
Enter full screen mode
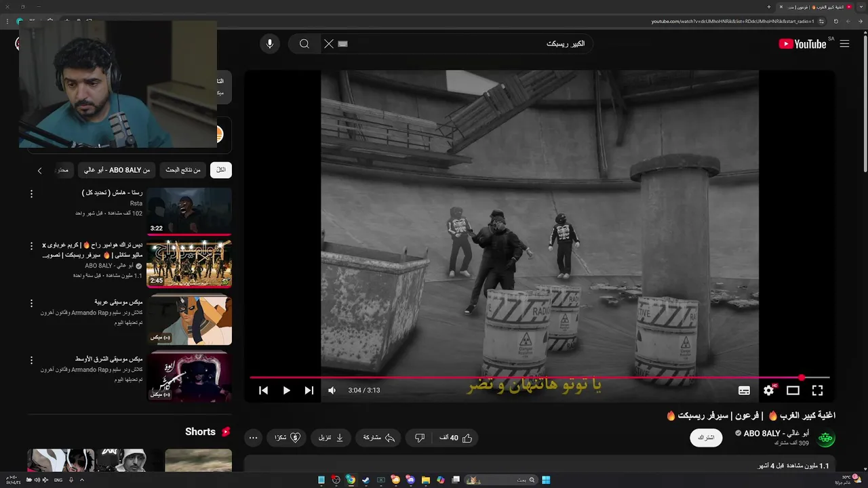pyautogui.click(x=817, y=390)
